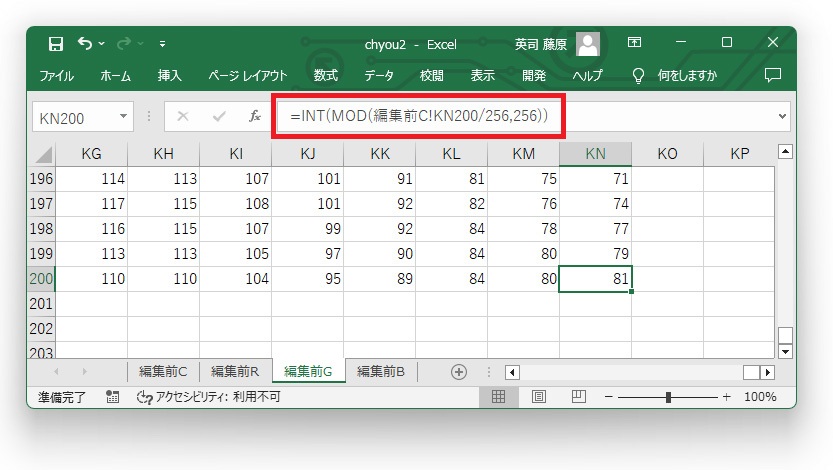Switch to the 校閲 ribbon tab
Viewport: 833px width, 470px height.
point(431,75)
